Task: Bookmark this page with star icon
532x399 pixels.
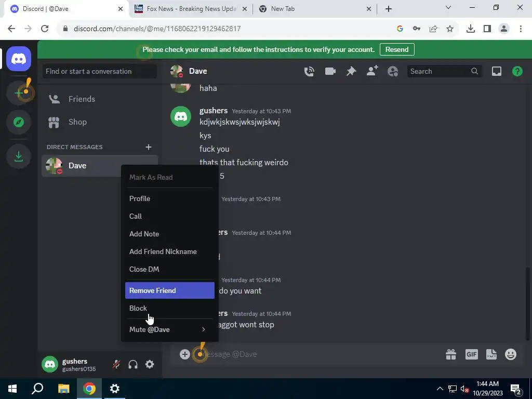Action: pyautogui.click(x=449, y=29)
